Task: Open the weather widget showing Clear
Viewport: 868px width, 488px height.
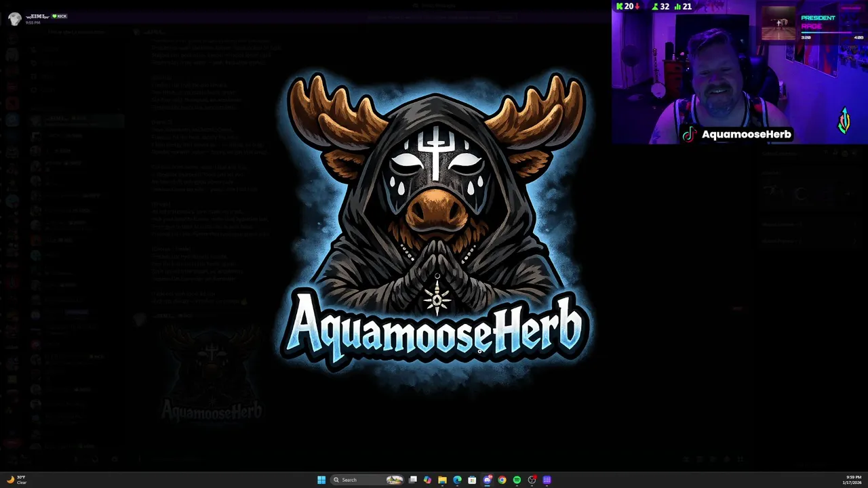Action: [x=17, y=480]
